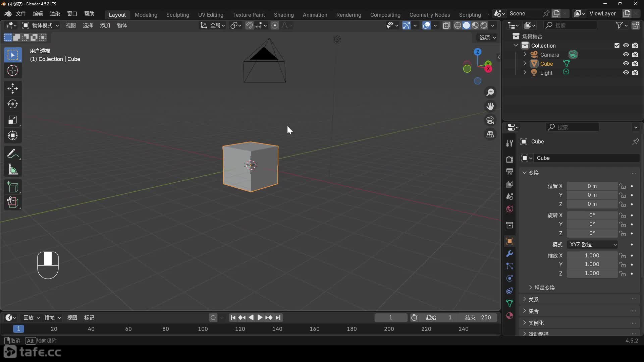644x362 pixels.
Task: Select the Add Cube tool
Action: 13,187
